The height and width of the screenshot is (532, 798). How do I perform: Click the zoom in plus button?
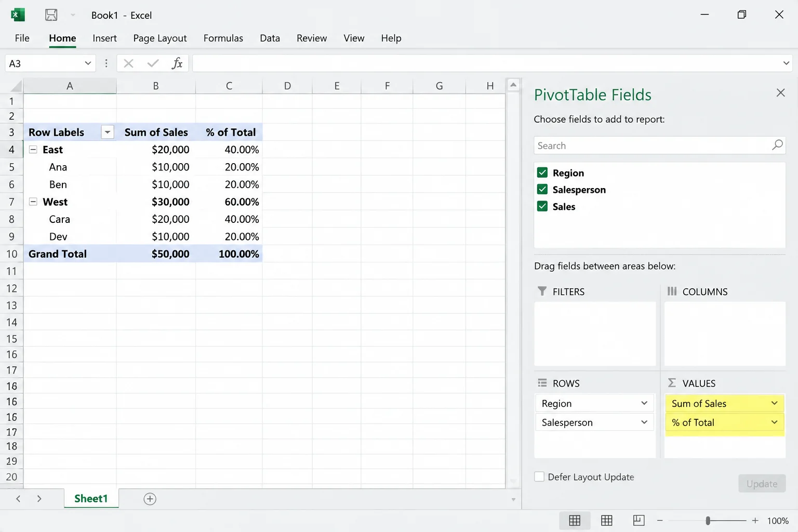[755, 521]
